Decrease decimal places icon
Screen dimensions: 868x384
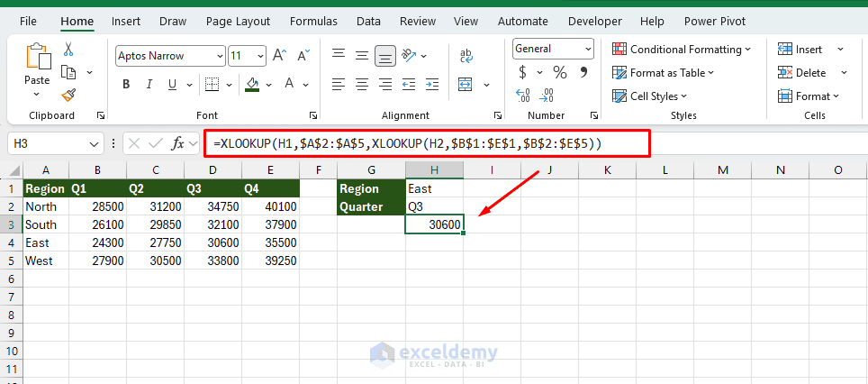pyautogui.click(x=547, y=96)
